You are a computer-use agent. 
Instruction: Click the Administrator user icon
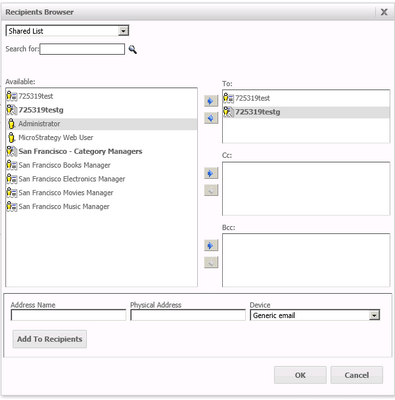point(11,124)
